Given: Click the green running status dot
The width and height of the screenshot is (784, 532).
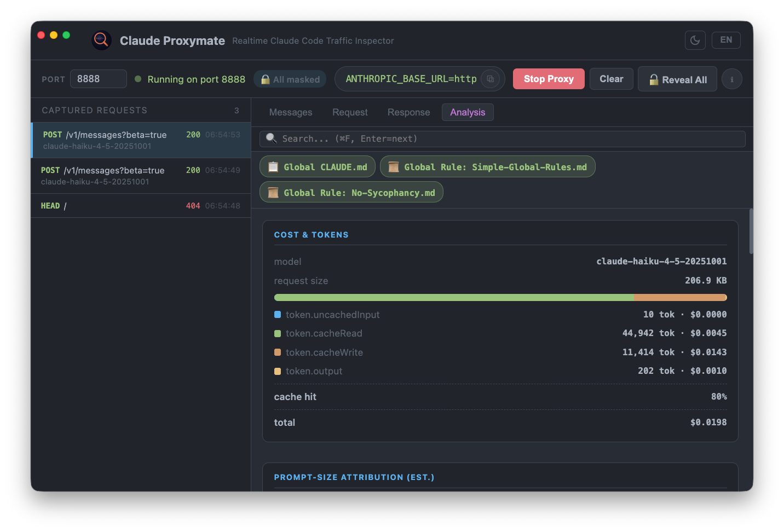Looking at the screenshot, I should click(x=138, y=79).
